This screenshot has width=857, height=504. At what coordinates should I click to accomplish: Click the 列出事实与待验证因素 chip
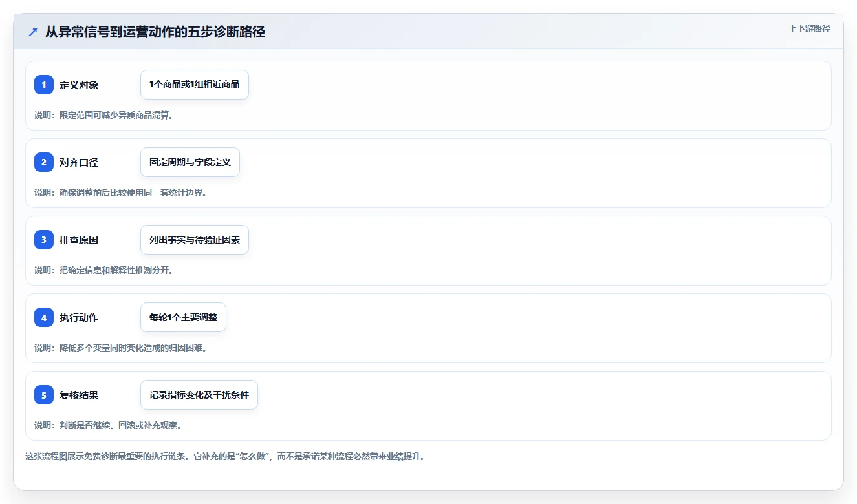coord(195,240)
